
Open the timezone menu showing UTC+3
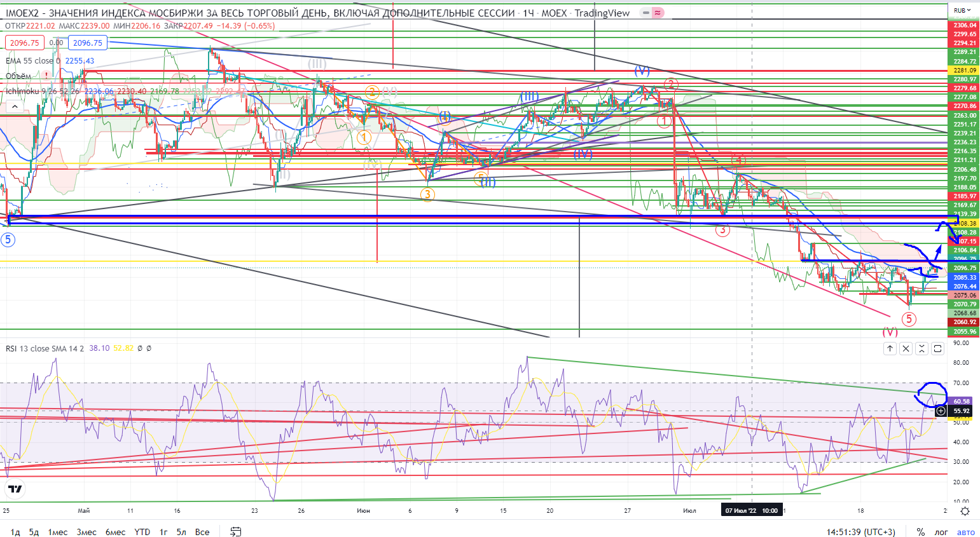coord(860,532)
